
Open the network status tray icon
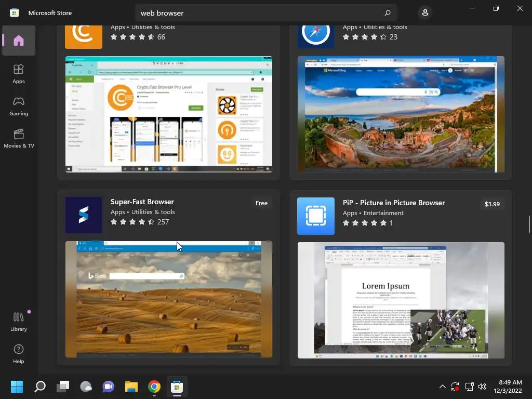pyautogui.click(x=469, y=387)
